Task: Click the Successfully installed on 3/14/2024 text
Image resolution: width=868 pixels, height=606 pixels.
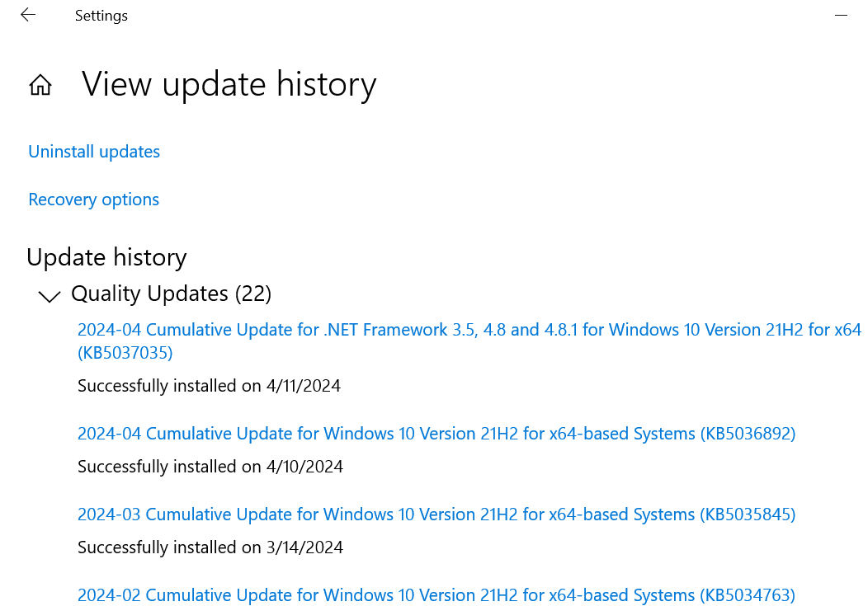Action: click(210, 547)
